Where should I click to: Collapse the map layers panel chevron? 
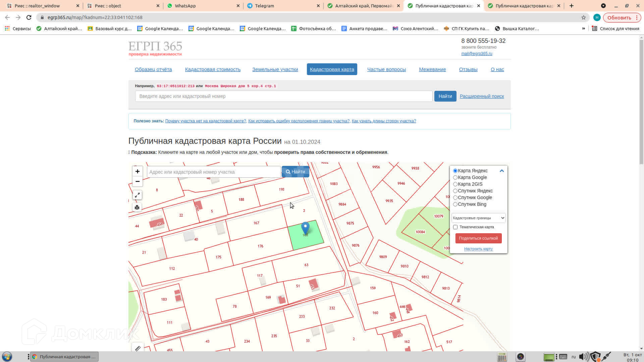point(502,171)
